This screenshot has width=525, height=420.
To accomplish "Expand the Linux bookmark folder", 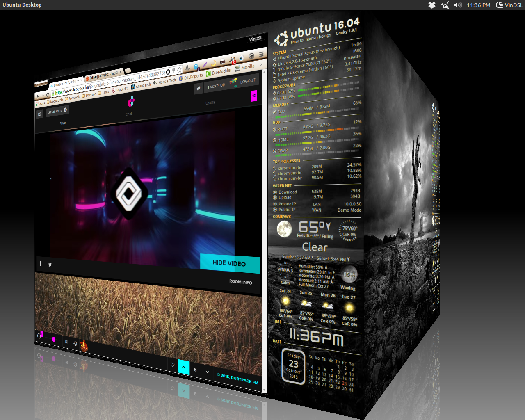I will point(103,93).
